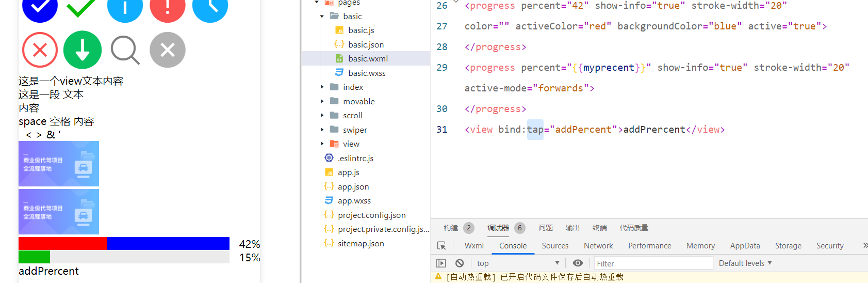
Task: Open the Security devtools tab
Action: pyautogui.click(x=830, y=246)
